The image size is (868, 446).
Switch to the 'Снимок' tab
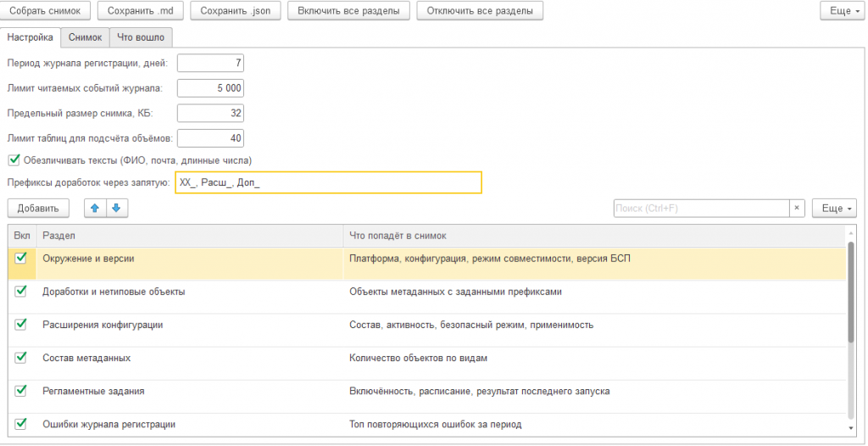click(x=86, y=37)
